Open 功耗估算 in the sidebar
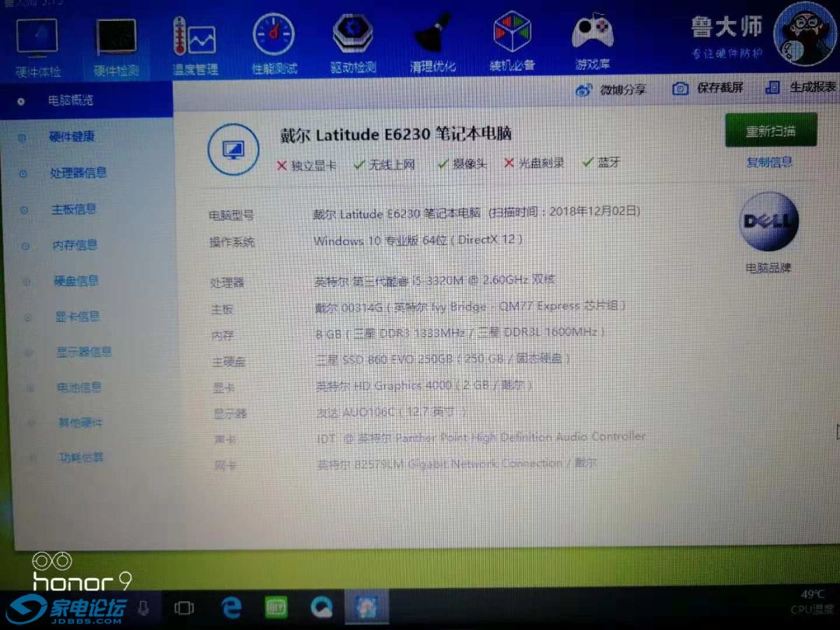The height and width of the screenshot is (630, 840). click(x=81, y=457)
